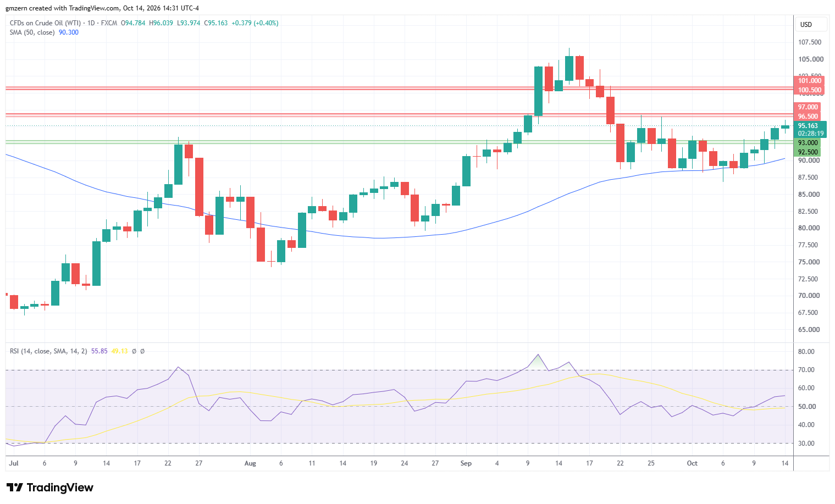The height and width of the screenshot is (504, 835).
Task: Click the current price tag 95.163 on scale
Action: (808, 126)
